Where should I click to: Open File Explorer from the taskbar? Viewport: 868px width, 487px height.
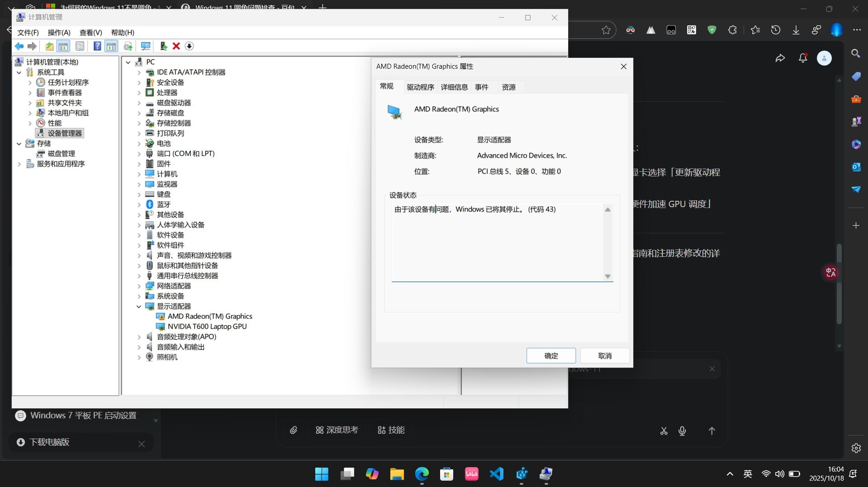coord(397,474)
